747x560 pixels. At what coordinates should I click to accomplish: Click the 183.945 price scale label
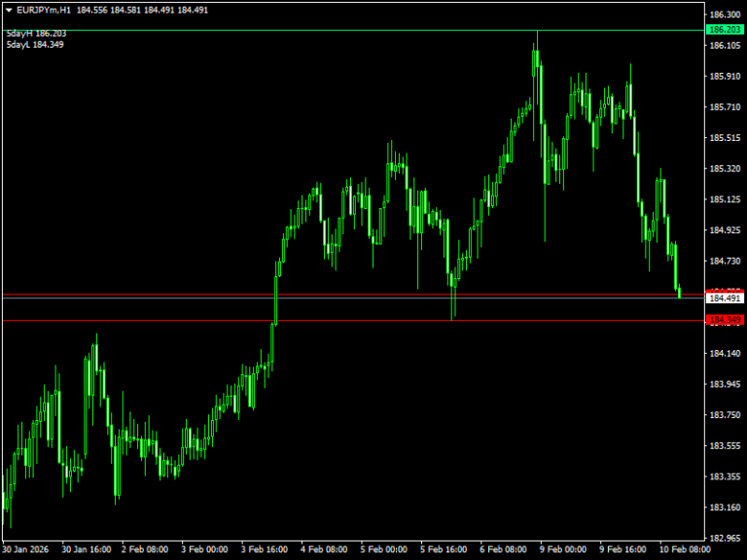[725, 384]
